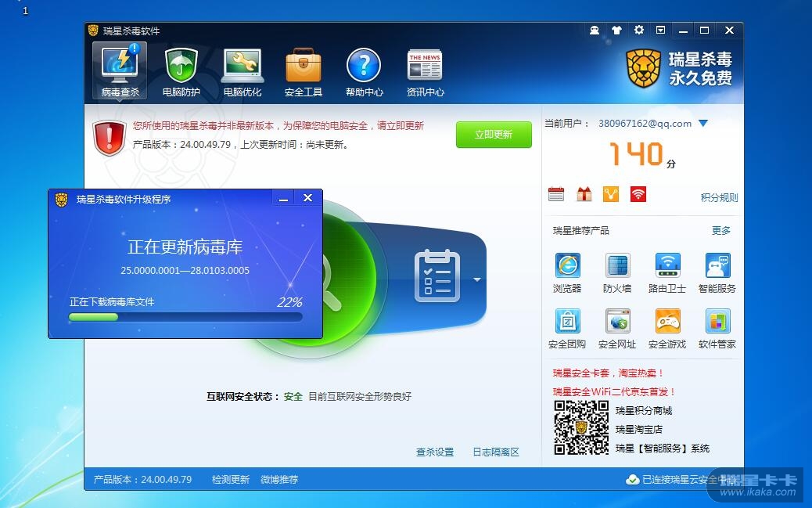
Task: Maximize the 瑞星杀毒软件 main window
Action: tap(704, 30)
